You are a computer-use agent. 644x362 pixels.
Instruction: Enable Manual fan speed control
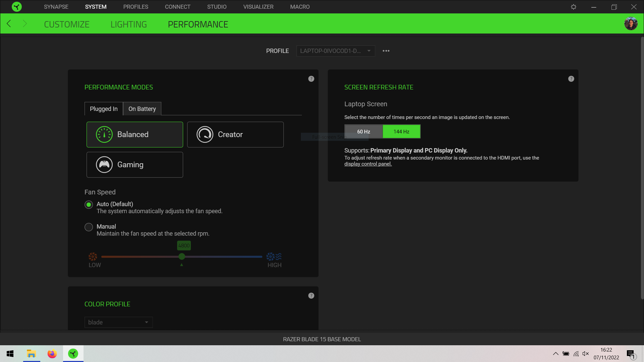click(89, 227)
